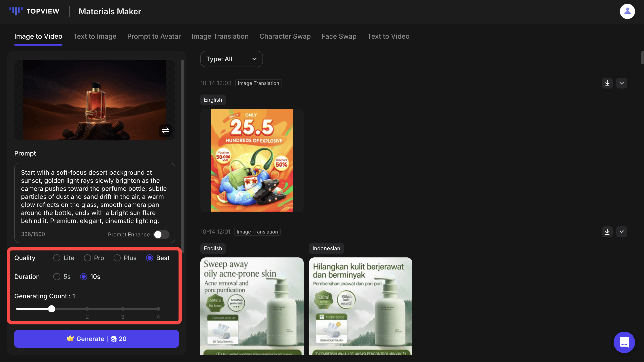Switch to the Face Swap tab

pyautogui.click(x=339, y=36)
